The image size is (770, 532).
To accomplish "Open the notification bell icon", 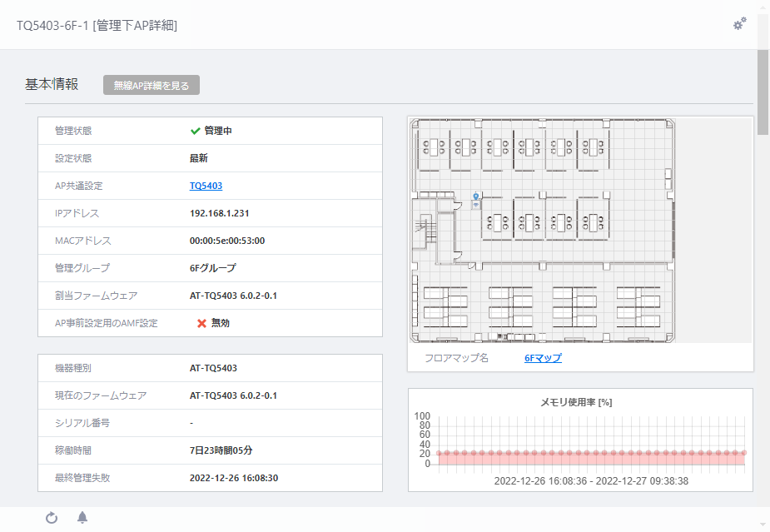I will coord(82,517).
